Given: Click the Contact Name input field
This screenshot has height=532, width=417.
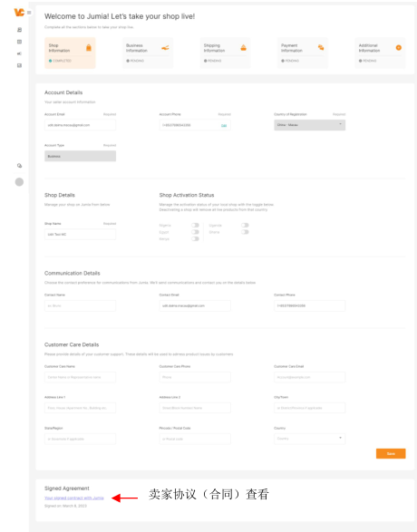Looking at the screenshot, I should click(x=80, y=305).
